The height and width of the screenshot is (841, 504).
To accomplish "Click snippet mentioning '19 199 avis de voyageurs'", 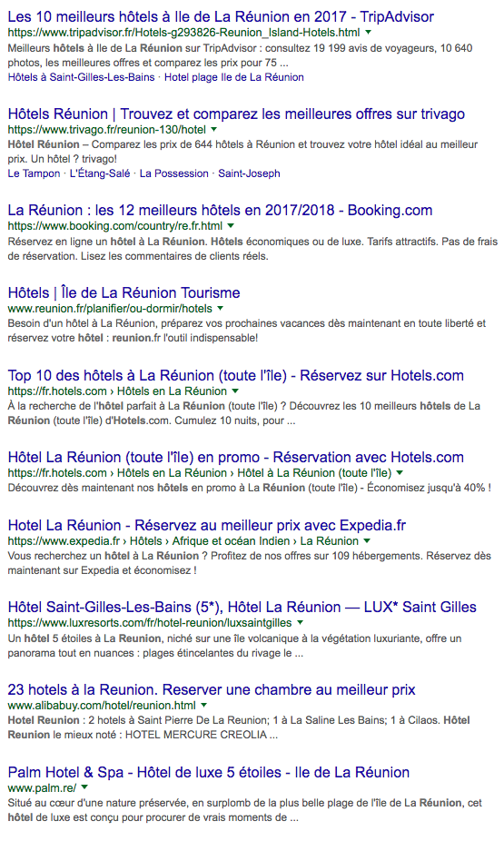I will click(x=241, y=55).
